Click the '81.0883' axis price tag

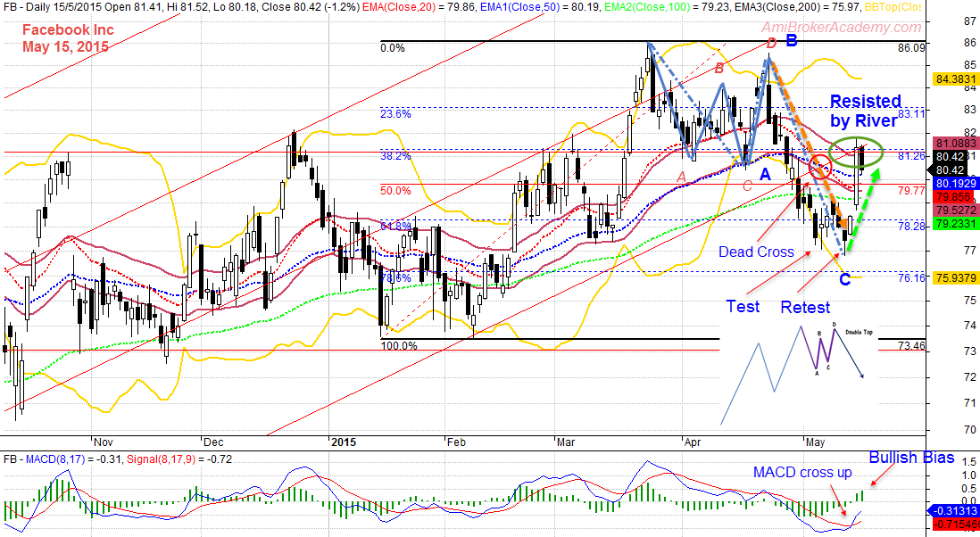point(956,143)
